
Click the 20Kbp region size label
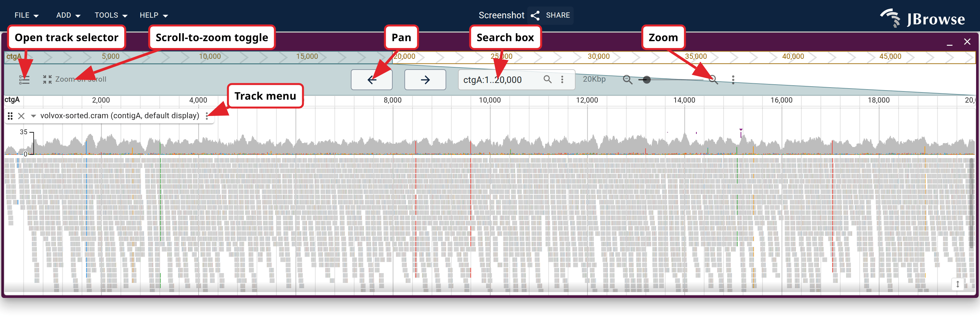[x=594, y=79]
